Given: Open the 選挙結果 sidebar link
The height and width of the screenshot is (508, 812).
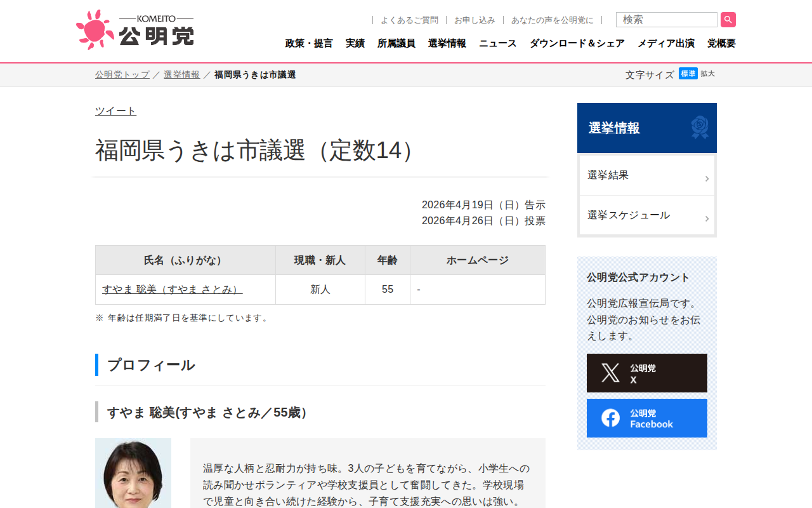Looking at the screenshot, I should tap(647, 175).
